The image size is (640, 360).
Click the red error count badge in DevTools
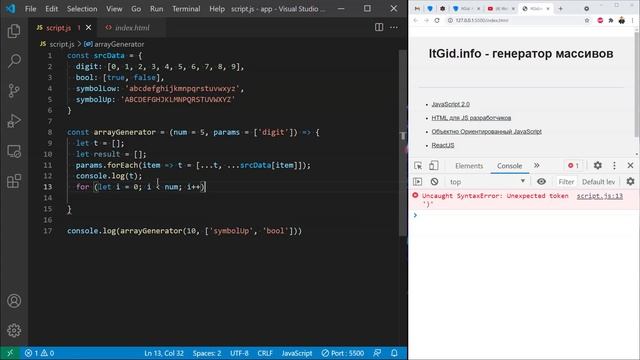tap(573, 165)
